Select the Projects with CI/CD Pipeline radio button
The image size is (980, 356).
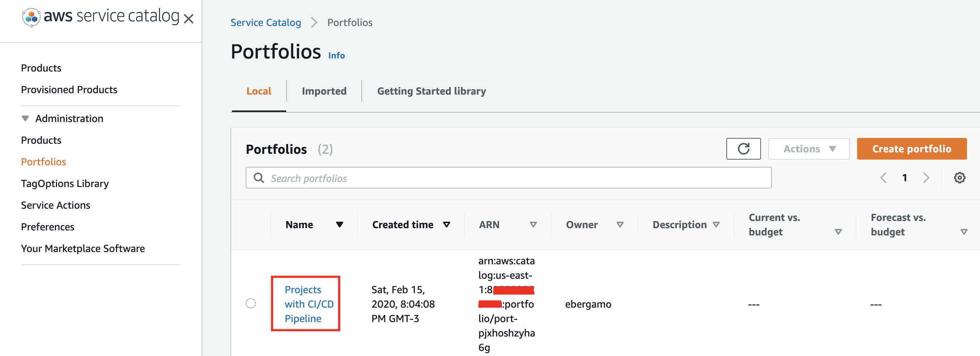pos(251,303)
